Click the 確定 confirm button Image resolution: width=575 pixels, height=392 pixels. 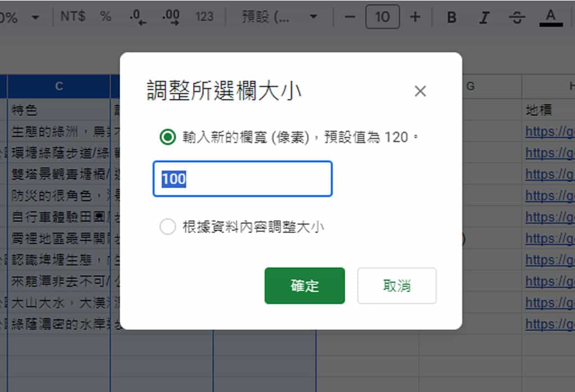[x=304, y=286]
